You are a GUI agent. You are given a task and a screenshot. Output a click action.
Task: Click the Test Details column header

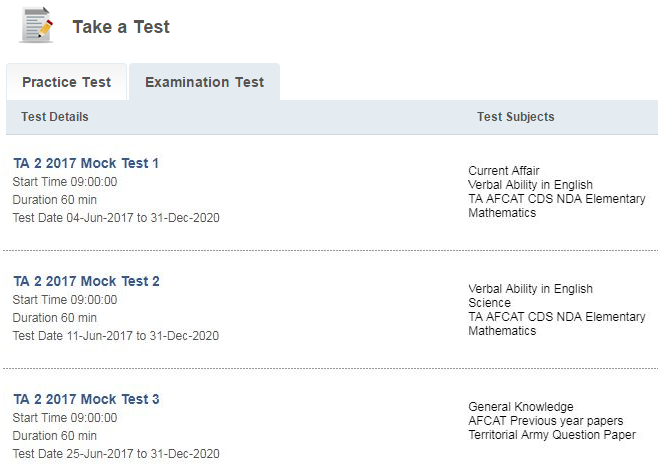coord(55,117)
